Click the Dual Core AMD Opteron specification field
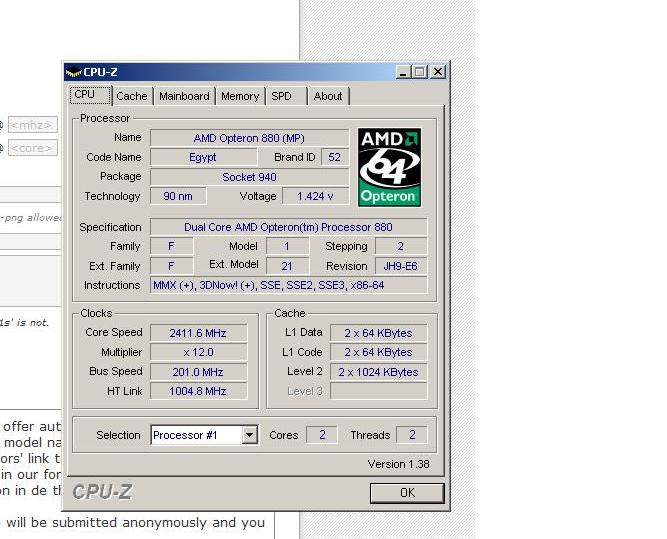Viewport: 667px width, 539px height. pyautogui.click(x=288, y=227)
